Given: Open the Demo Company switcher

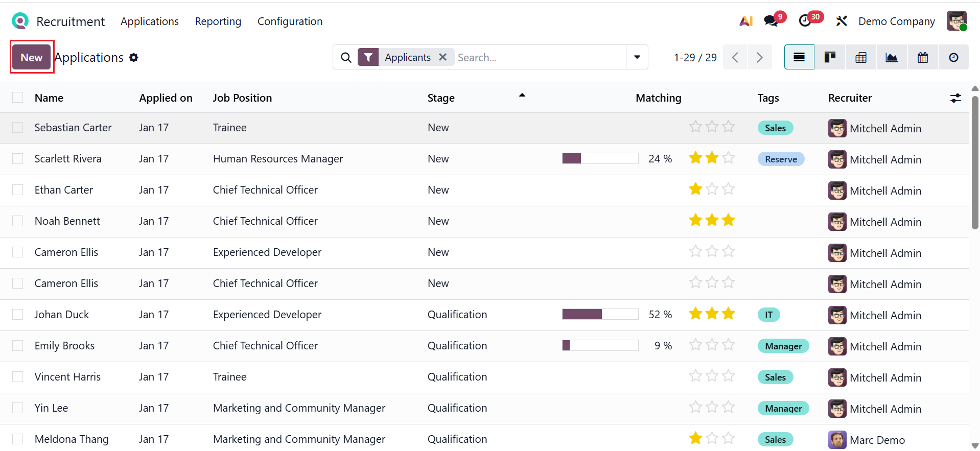Looking at the screenshot, I should (x=896, y=21).
